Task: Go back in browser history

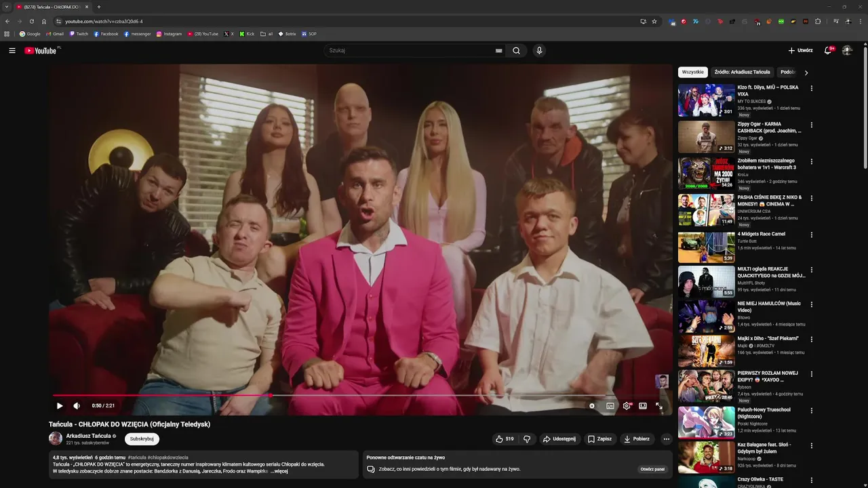Action: 7,21
